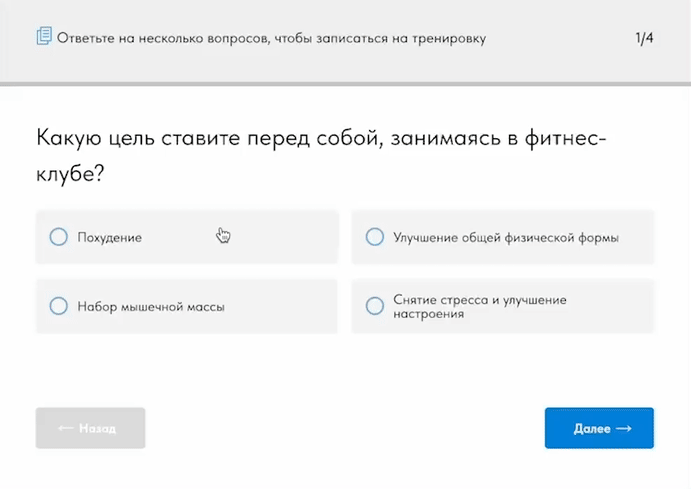
Task: Pick the Снятие стресса radio circle
Action: point(375,306)
